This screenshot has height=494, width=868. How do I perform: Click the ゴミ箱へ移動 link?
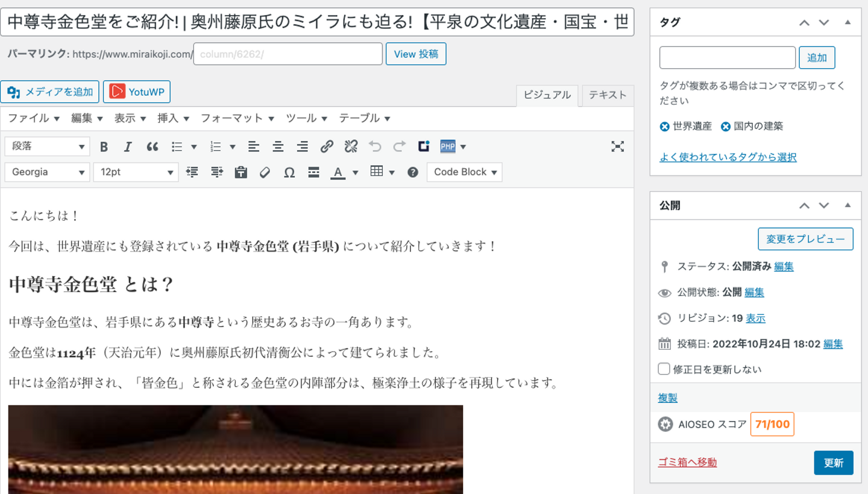[x=687, y=463]
